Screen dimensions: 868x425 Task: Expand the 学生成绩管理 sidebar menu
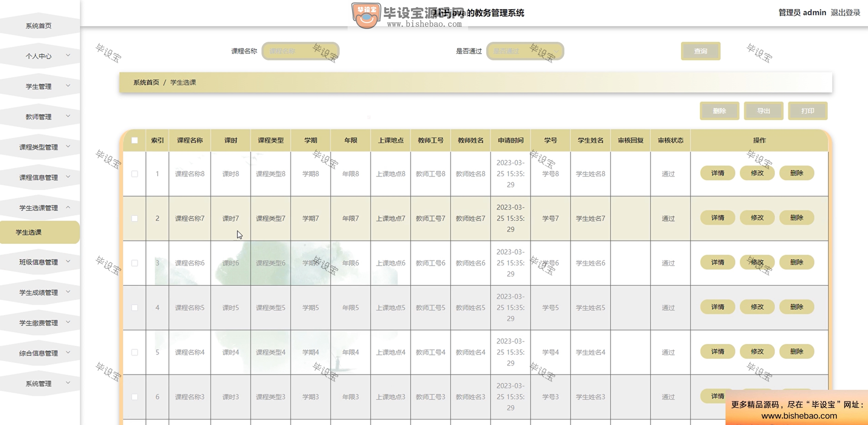tap(40, 293)
